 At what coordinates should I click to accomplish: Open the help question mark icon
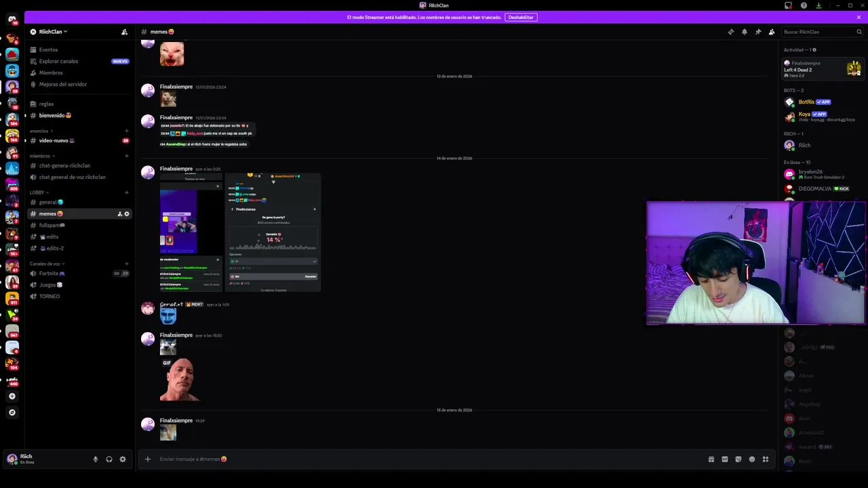804,5
